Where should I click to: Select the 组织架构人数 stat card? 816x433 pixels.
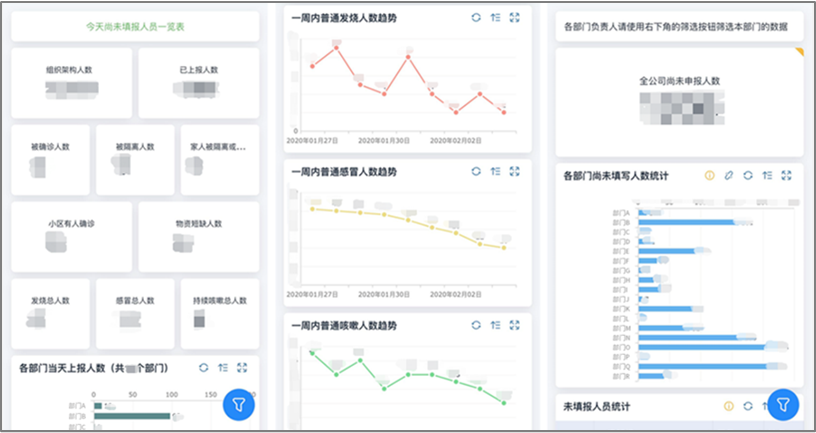71,83
